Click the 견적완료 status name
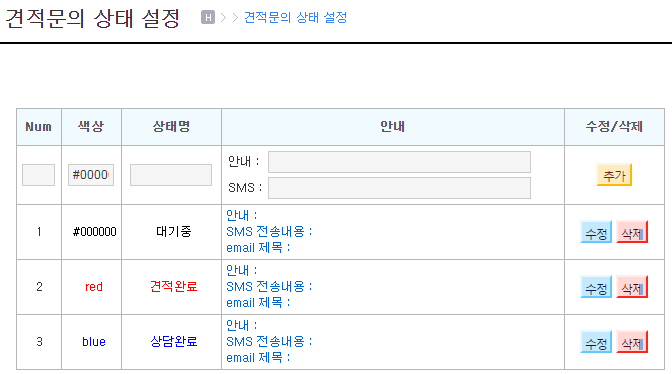The height and width of the screenshot is (374, 672). click(174, 286)
